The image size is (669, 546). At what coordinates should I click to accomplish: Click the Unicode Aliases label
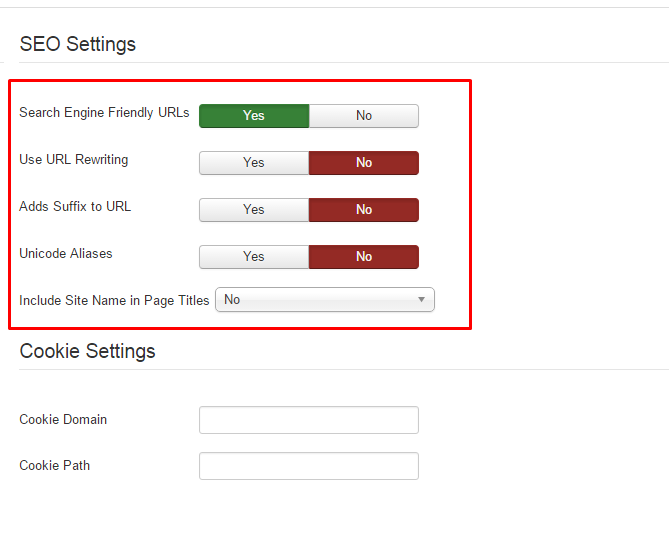coord(66,253)
